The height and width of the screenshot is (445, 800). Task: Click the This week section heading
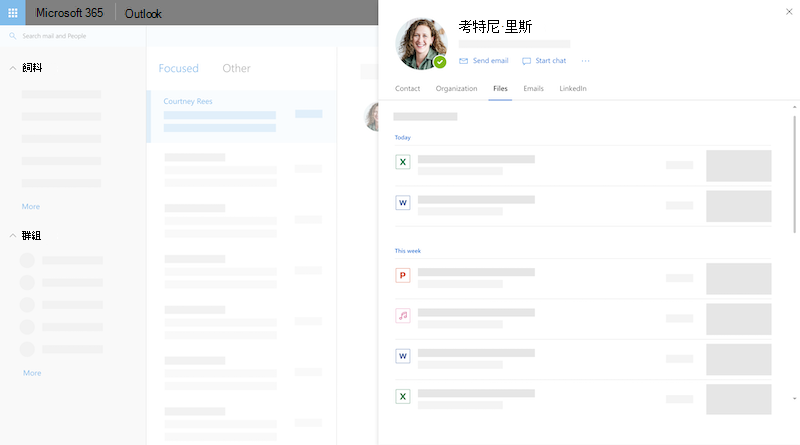(408, 251)
